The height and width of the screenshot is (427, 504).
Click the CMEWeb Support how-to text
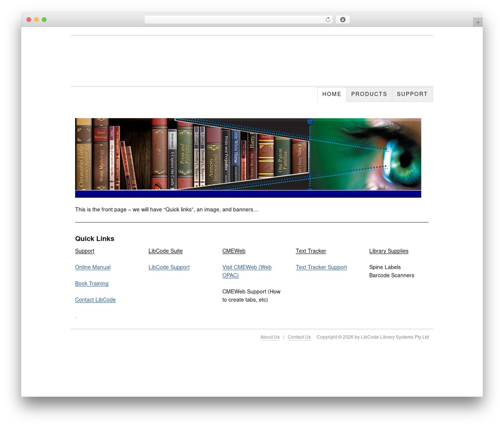(x=252, y=295)
